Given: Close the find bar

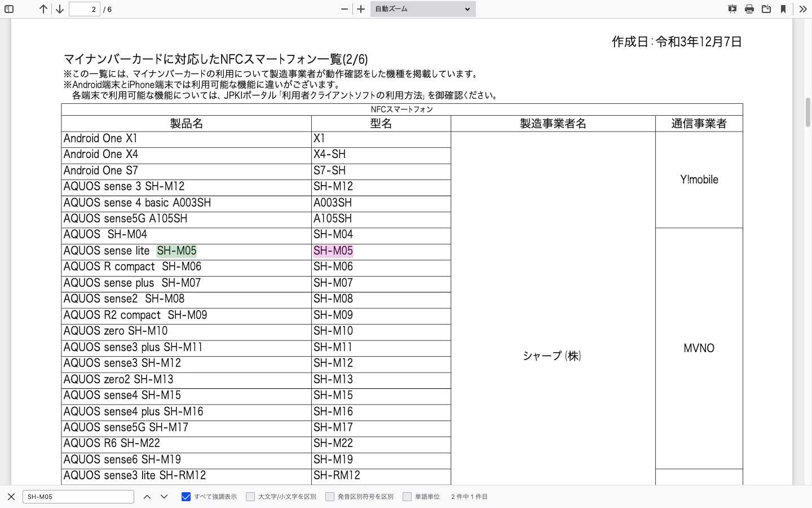Looking at the screenshot, I should [11, 497].
